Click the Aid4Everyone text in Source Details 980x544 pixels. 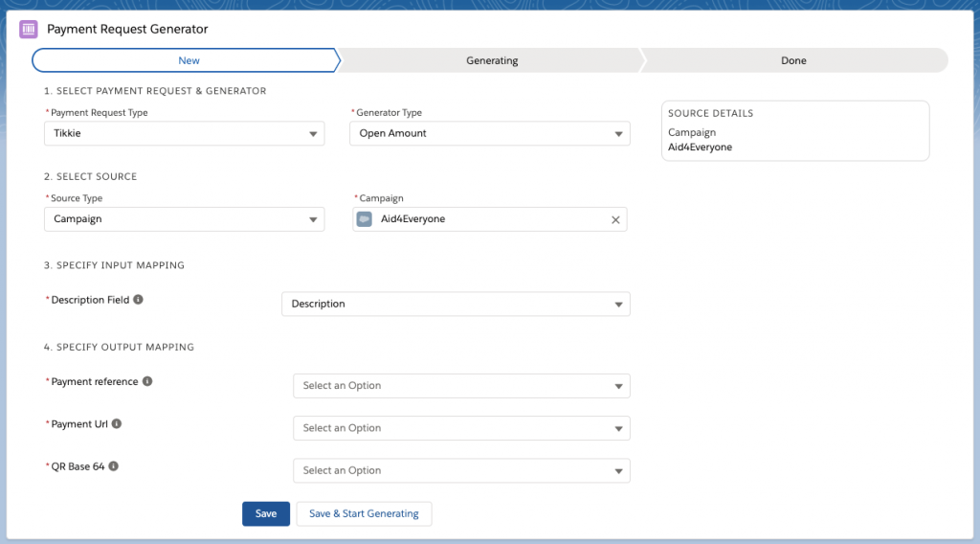click(x=700, y=147)
